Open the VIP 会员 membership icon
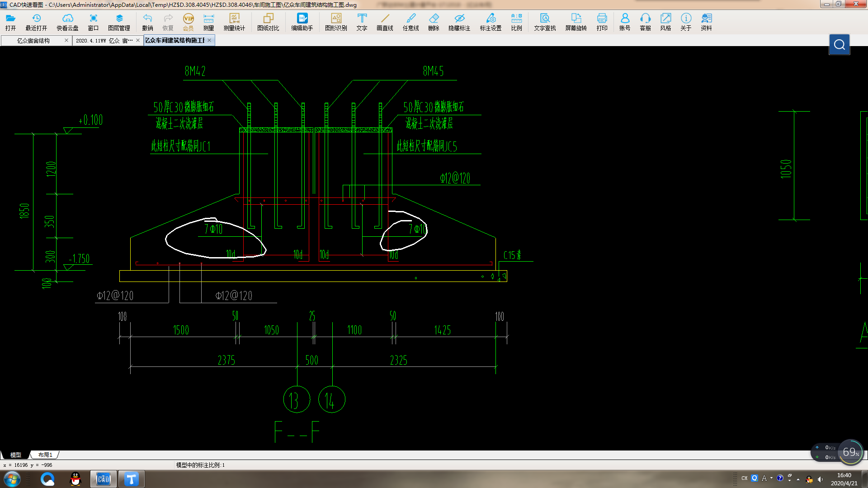 (x=188, y=22)
